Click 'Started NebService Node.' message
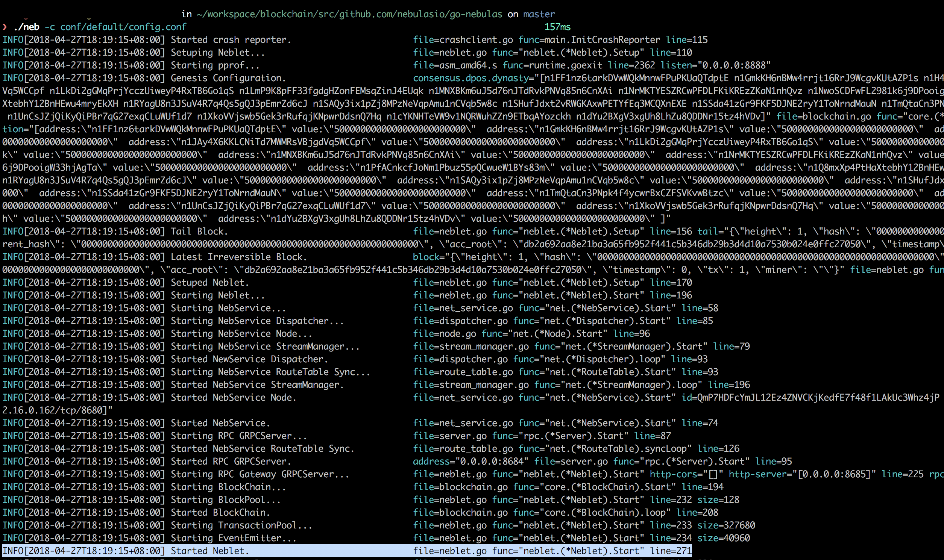The height and width of the screenshot is (560, 944). tap(234, 398)
